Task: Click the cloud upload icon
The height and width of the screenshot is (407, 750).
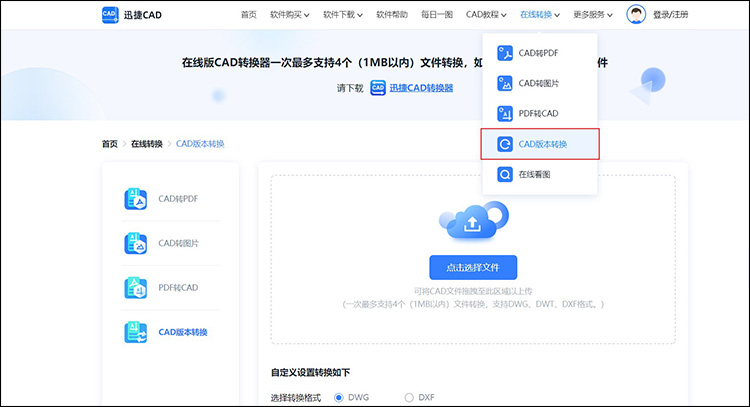Action: [474, 220]
